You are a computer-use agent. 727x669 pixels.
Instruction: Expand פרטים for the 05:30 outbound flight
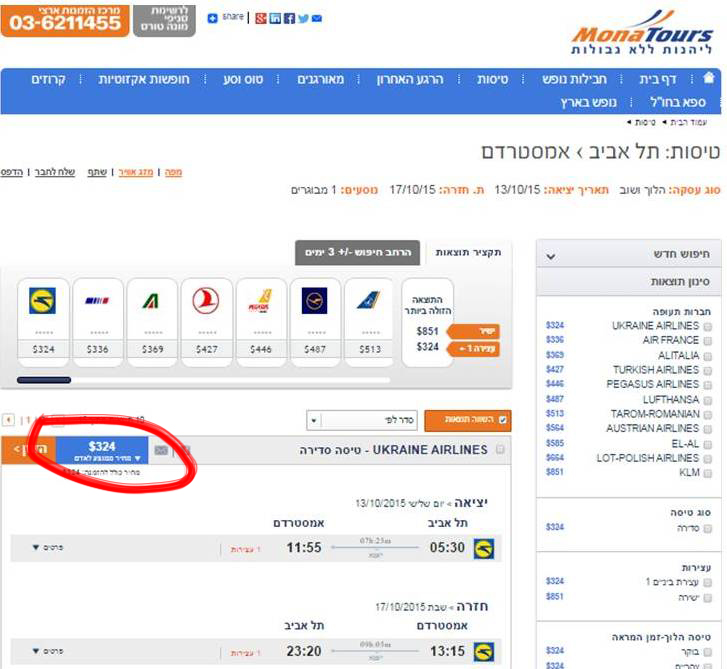tap(48, 548)
